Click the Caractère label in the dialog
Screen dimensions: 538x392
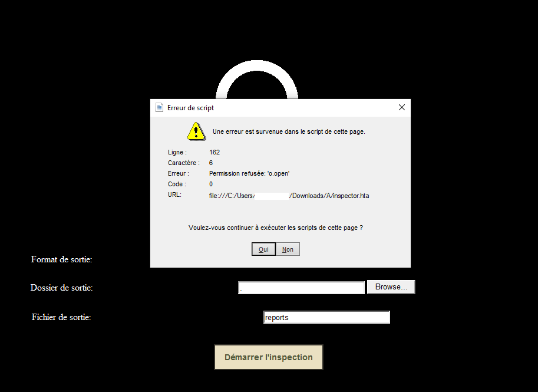(x=184, y=163)
